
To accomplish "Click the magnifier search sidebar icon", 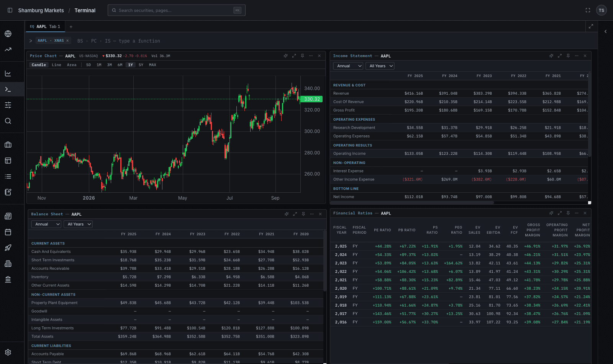I will (8, 121).
